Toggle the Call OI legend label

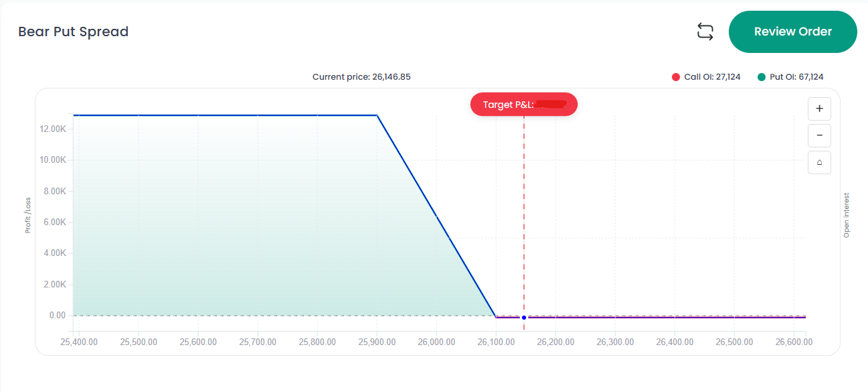pos(711,77)
